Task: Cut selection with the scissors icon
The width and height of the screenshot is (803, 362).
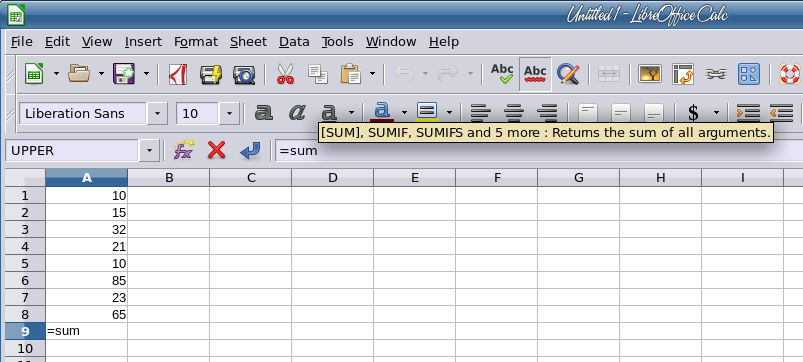Action: tap(285, 74)
